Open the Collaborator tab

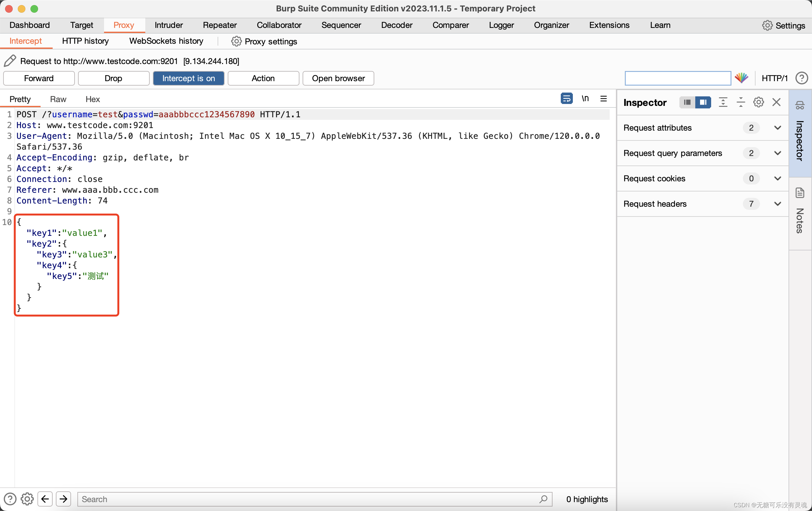coord(279,25)
